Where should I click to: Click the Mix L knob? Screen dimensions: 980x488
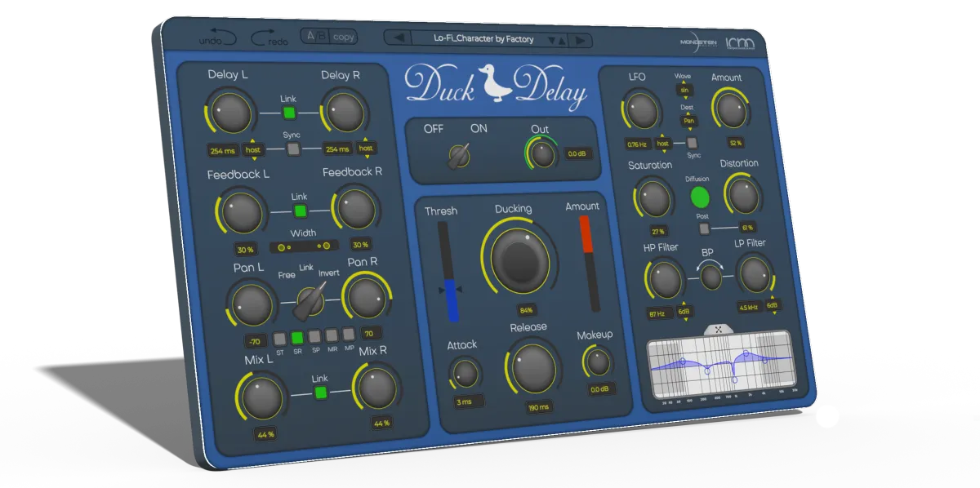click(x=262, y=398)
